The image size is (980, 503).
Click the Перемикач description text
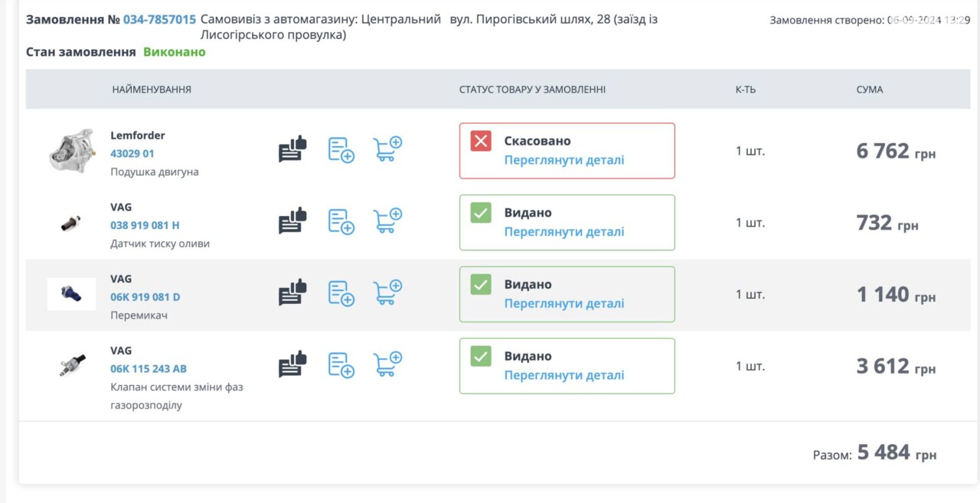[139, 315]
